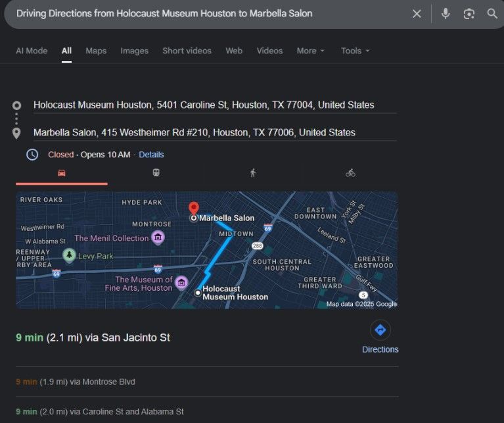The height and width of the screenshot is (423, 504).
Task: Click the Directions text link
Action: (x=380, y=350)
